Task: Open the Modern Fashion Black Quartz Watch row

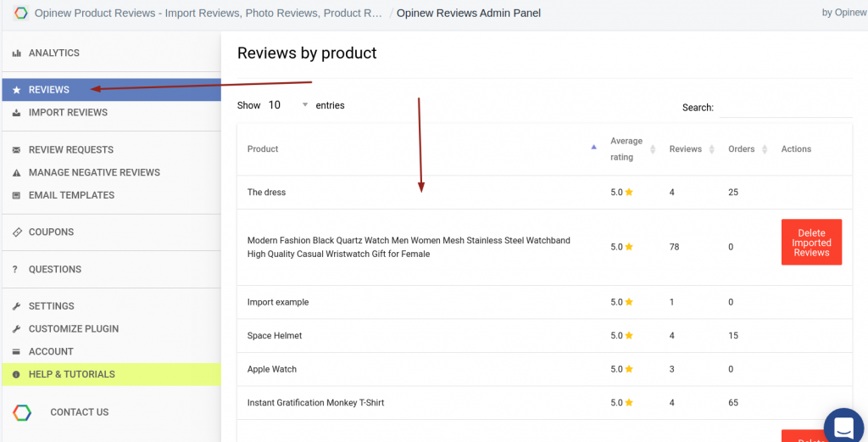Action: (545, 247)
